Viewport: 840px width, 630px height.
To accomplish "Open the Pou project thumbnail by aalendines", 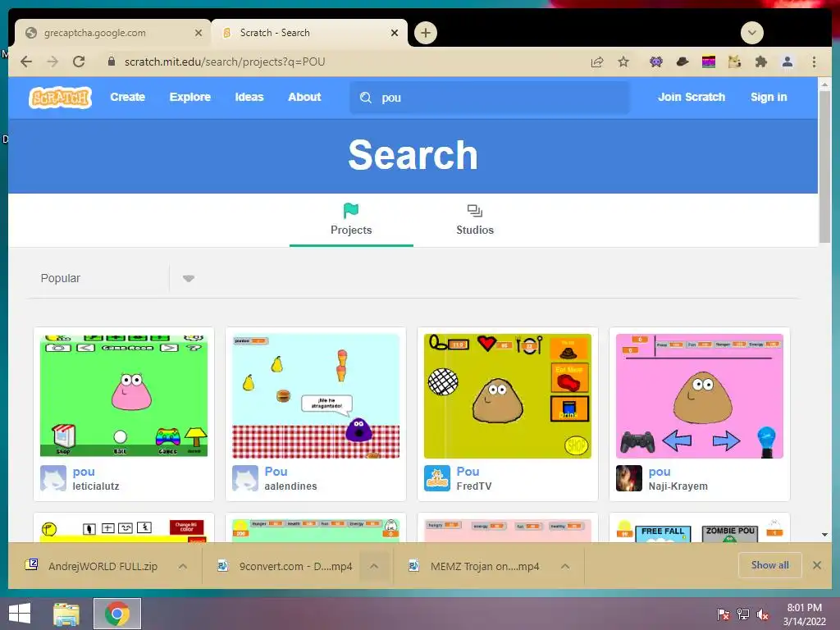I will point(316,396).
